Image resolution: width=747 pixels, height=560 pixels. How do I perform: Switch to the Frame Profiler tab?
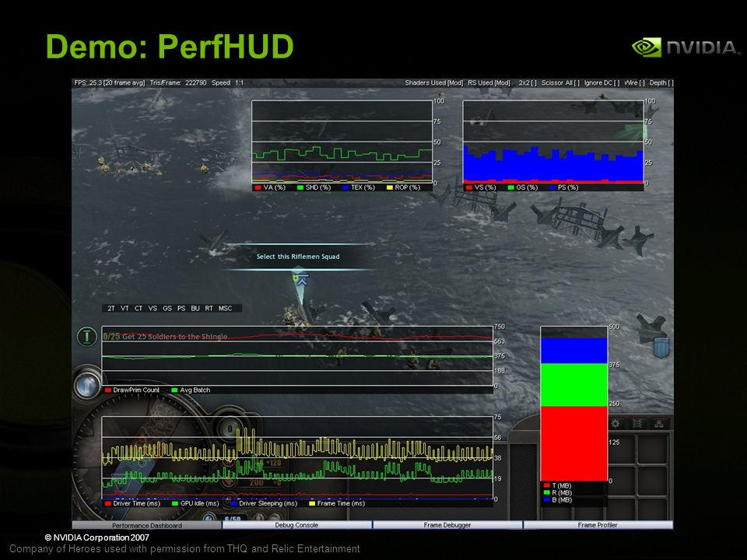[598, 525]
